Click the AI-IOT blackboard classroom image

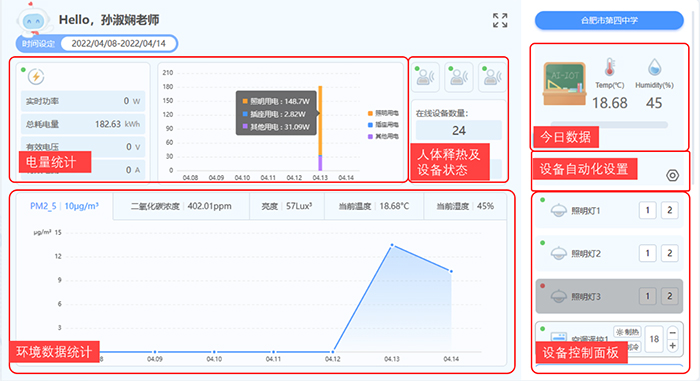[564, 84]
